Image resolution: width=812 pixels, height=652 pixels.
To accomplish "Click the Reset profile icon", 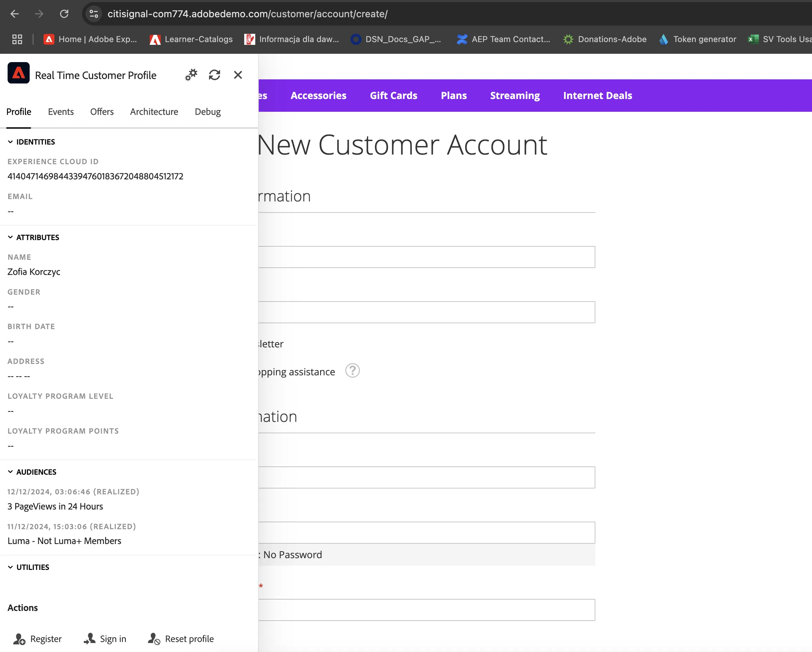I will (154, 639).
